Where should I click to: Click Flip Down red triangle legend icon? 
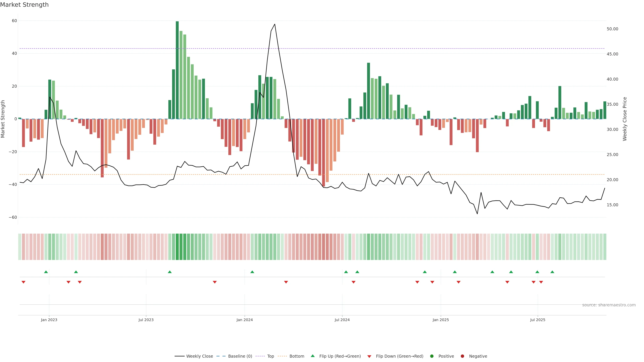[369, 356]
